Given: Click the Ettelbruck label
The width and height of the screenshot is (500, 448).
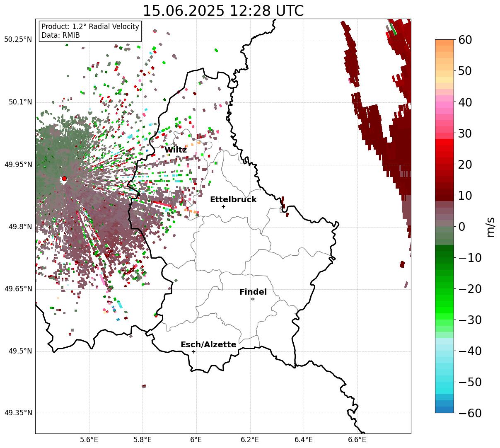Looking at the screenshot, I should (x=233, y=200).
